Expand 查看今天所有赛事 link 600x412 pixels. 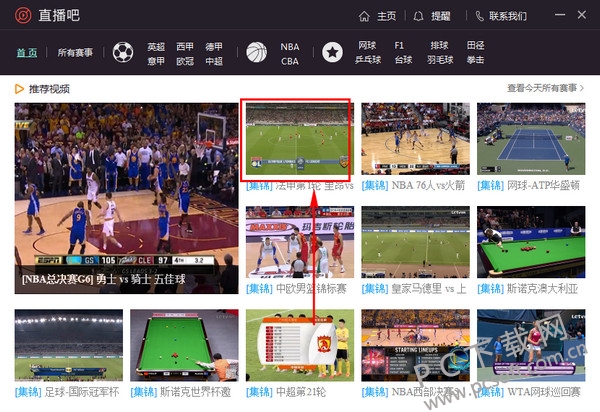tap(545, 89)
